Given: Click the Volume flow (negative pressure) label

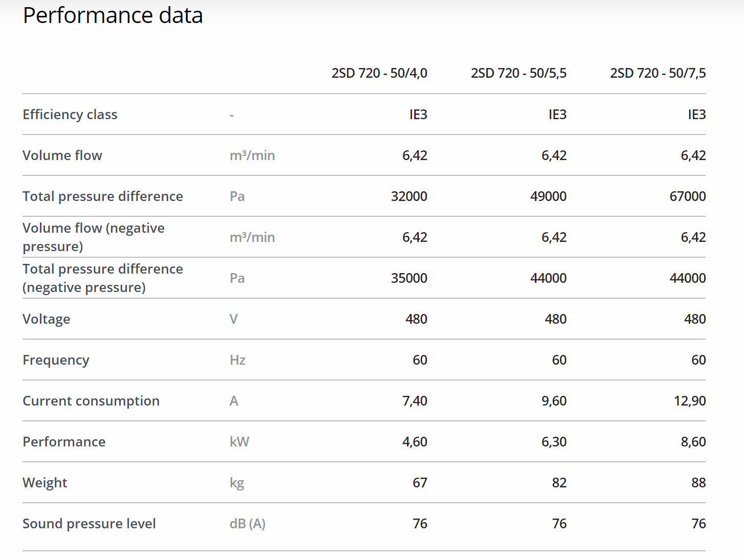Looking at the screenshot, I should point(94,237).
